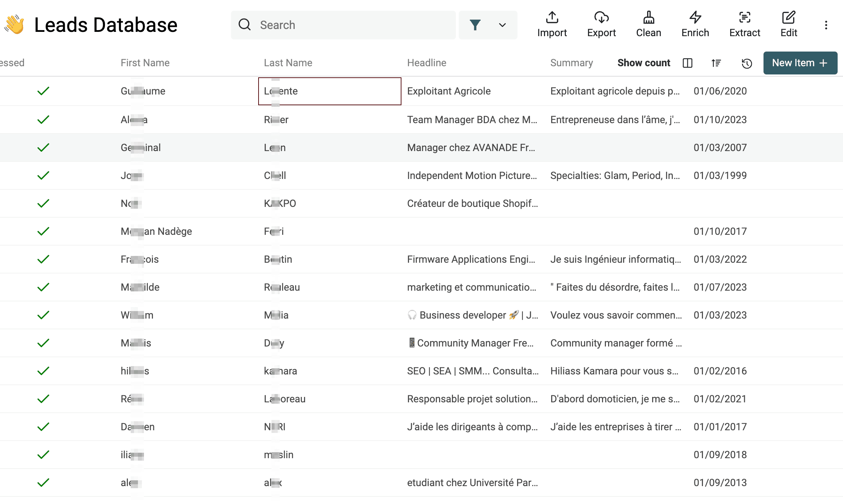
Task: Select the Enrich lightning icon
Action: coord(695,17)
